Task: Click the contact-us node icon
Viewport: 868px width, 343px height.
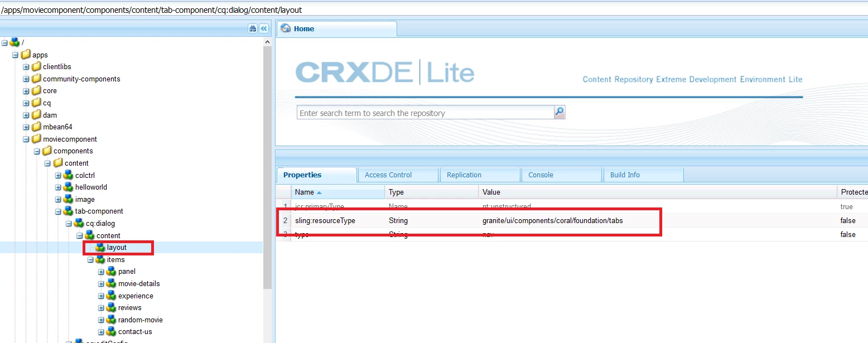Action: pyautogui.click(x=111, y=331)
